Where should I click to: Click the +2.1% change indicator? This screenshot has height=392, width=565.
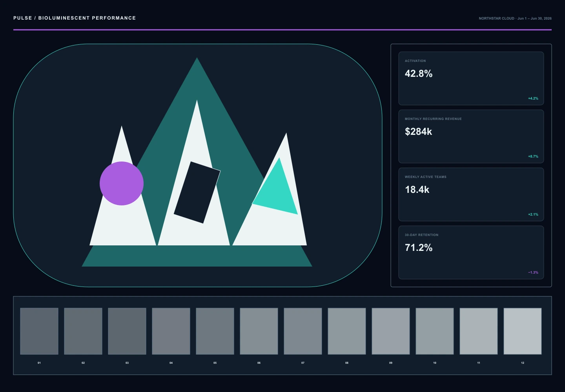(x=533, y=214)
